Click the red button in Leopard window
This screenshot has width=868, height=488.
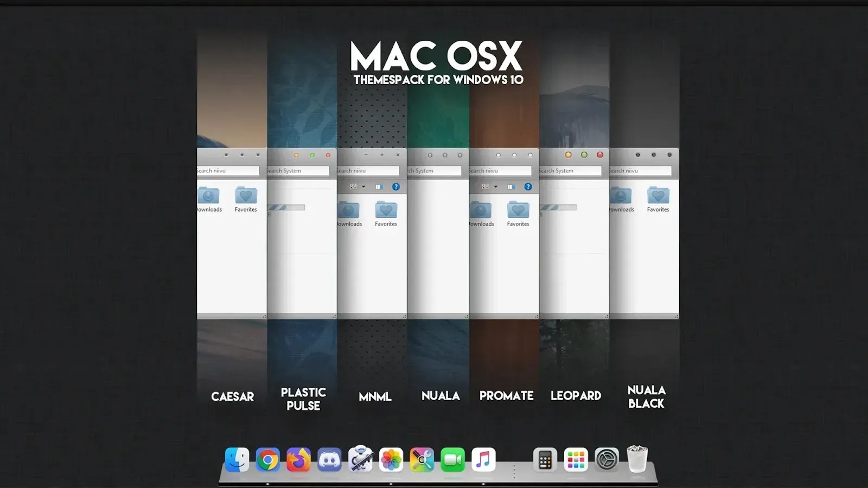coord(600,155)
